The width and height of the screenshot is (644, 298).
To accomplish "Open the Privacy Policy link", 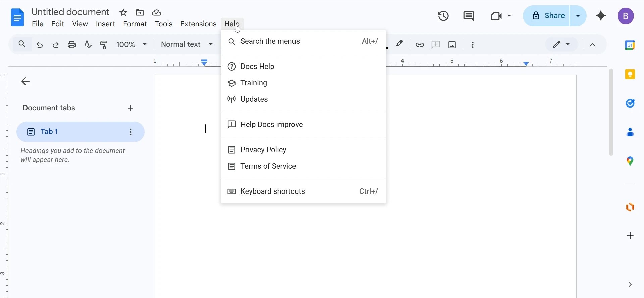I will pos(263,150).
